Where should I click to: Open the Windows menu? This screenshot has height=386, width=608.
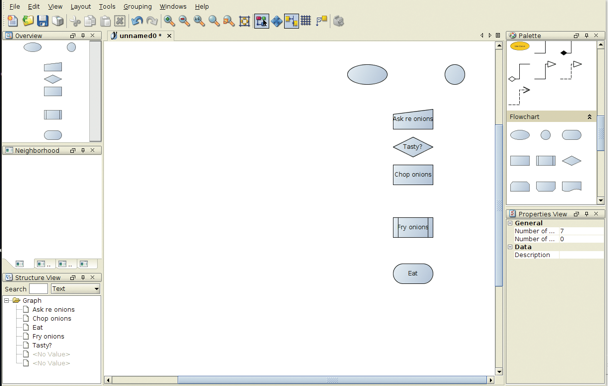coord(173,7)
